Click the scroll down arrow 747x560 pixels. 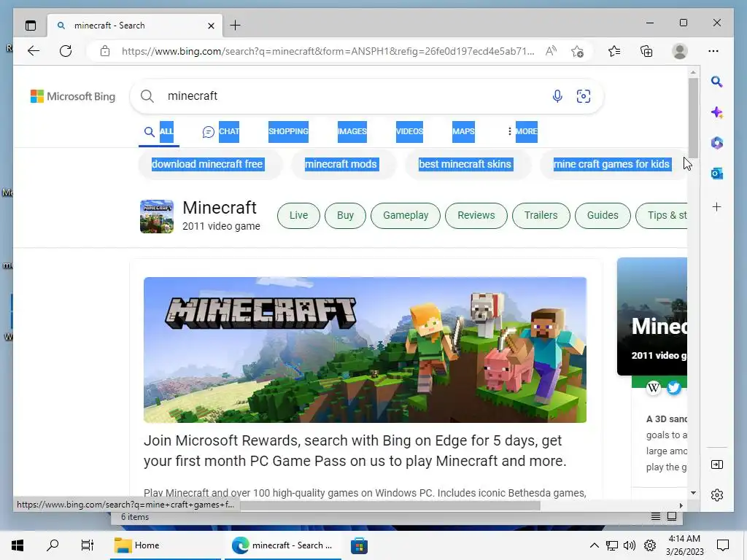point(693,493)
